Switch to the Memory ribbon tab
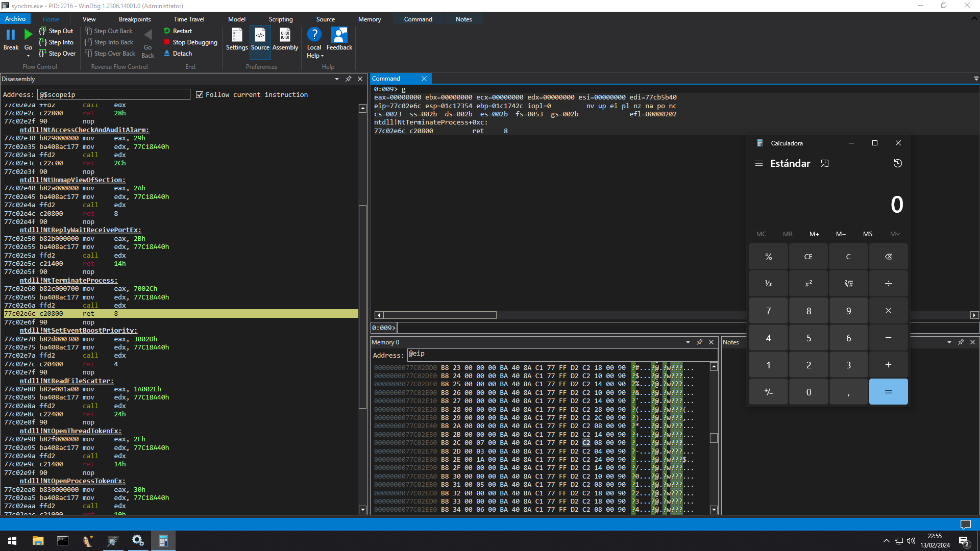Viewport: 980px width, 551px height. pos(370,19)
